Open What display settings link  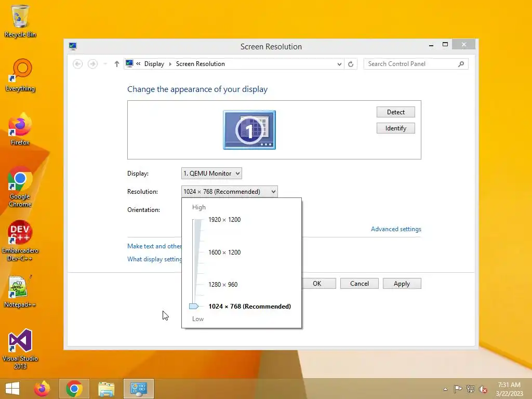click(154, 259)
